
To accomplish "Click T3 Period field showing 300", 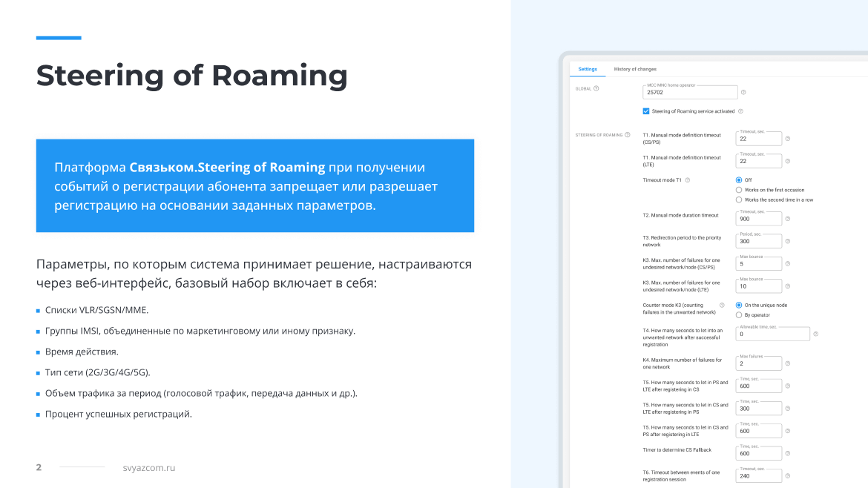I will (759, 241).
